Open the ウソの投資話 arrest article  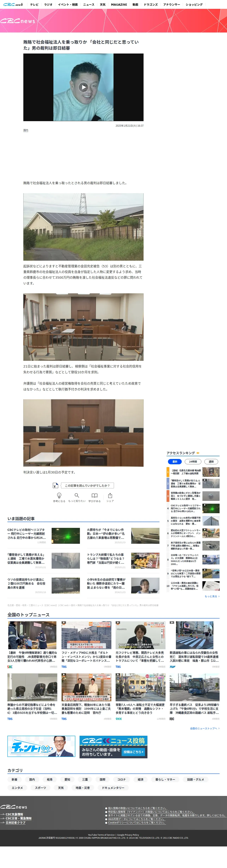[x=43, y=585]
